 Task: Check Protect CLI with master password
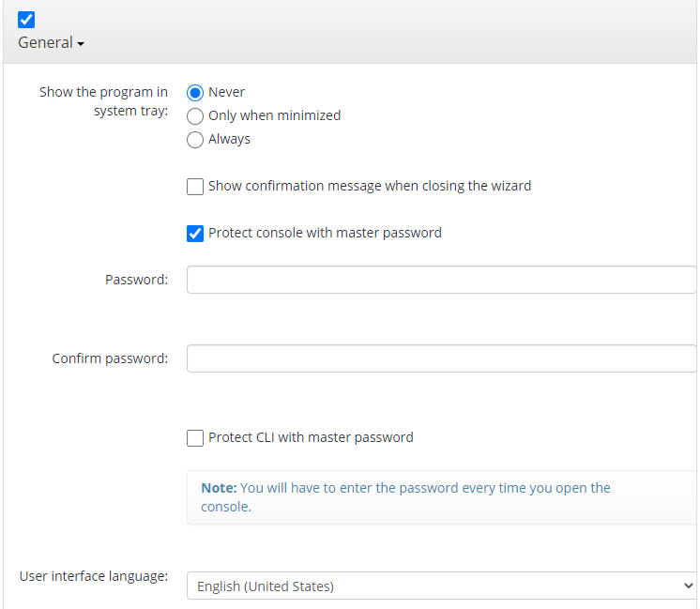point(195,438)
